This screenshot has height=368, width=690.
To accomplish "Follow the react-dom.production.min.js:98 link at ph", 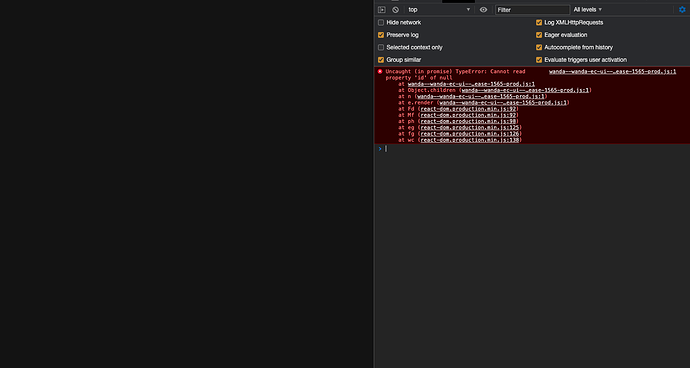I will tap(468, 121).
